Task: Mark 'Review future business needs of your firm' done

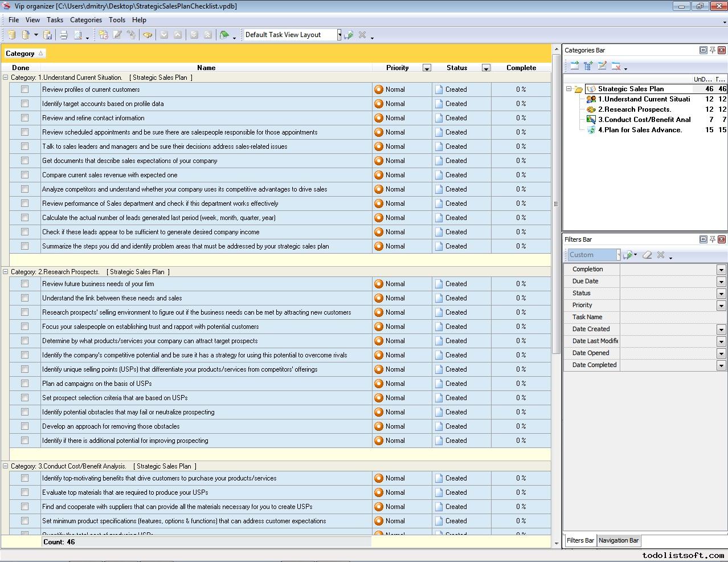Action: tap(24, 284)
